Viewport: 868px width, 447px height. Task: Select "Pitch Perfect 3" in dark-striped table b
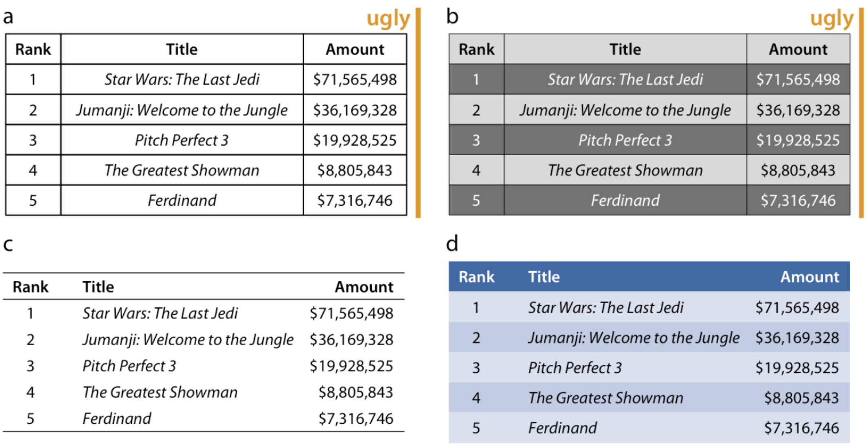click(625, 140)
